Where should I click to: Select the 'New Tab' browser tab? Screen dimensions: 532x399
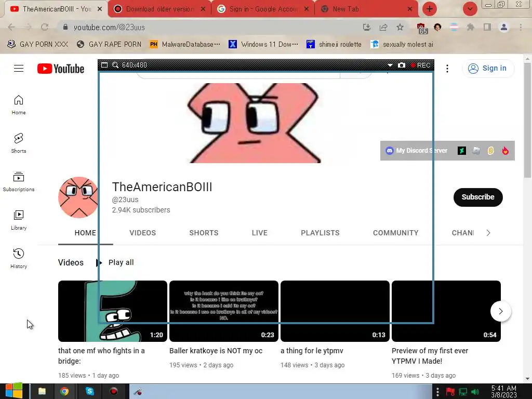[366, 9]
